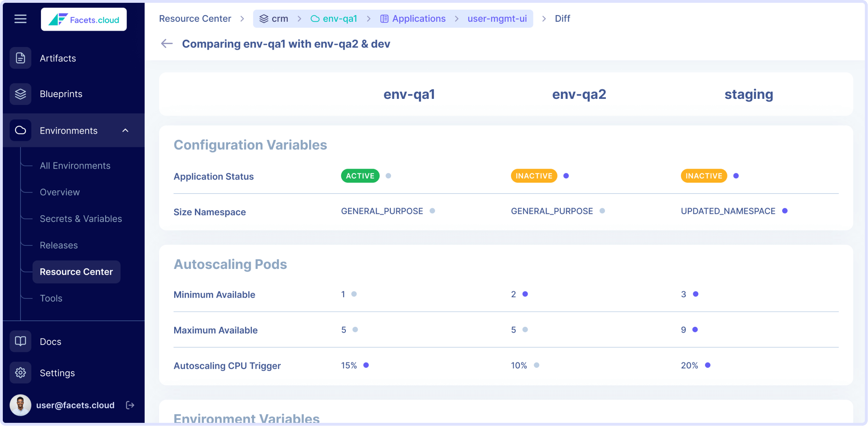
Task: Select the Artifacts sidebar icon
Action: tap(20, 58)
